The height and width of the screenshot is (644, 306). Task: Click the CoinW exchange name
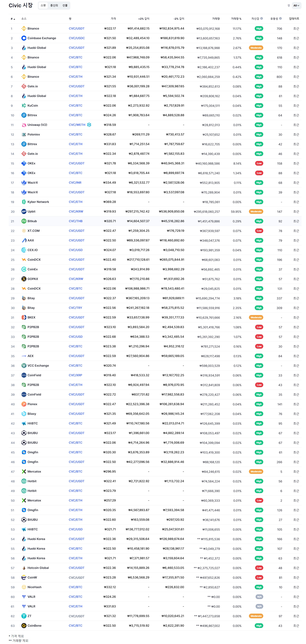click(x=32, y=577)
